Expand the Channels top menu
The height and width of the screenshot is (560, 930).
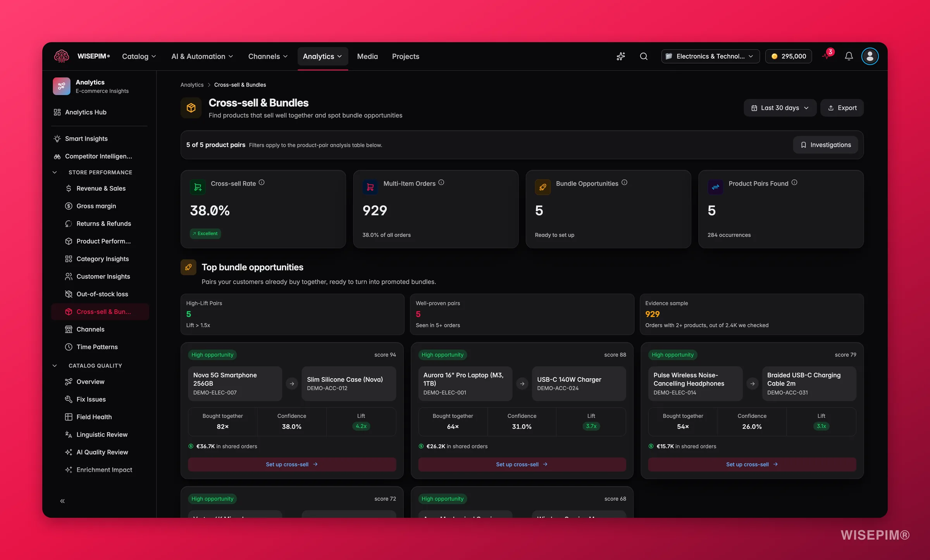[x=268, y=56]
